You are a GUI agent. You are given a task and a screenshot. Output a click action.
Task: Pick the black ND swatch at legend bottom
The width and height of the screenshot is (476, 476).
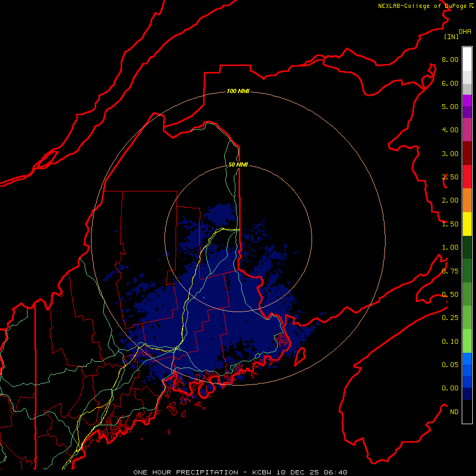pos(467,411)
